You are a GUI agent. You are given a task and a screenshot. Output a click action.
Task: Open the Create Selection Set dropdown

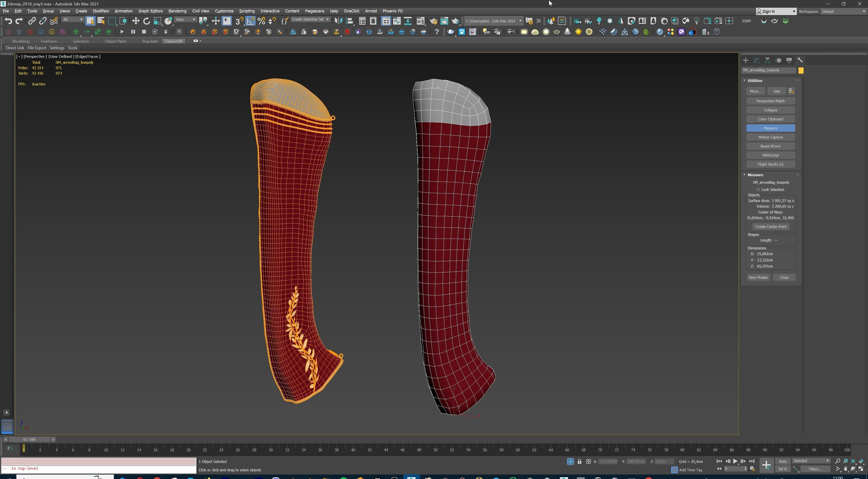pos(310,19)
